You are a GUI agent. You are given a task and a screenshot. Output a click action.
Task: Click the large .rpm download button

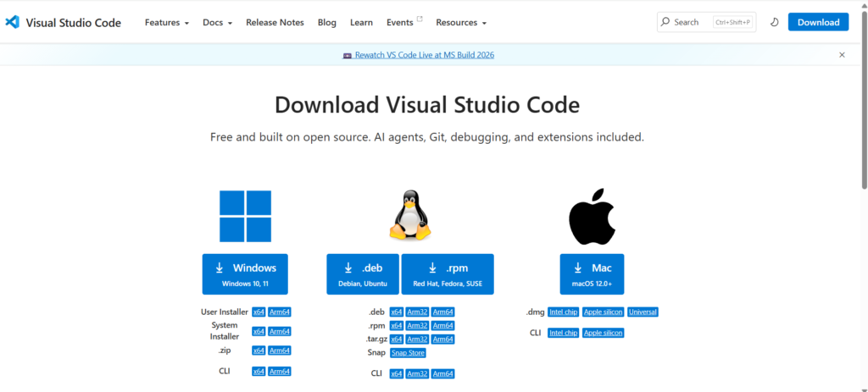point(448,274)
